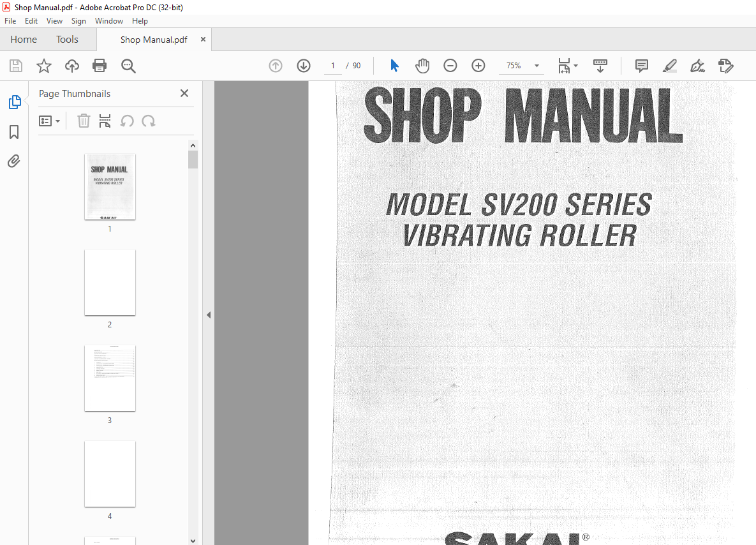756x545 pixels.
Task: Click the page insert/split icon in thumbnails
Action: (x=105, y=121)
